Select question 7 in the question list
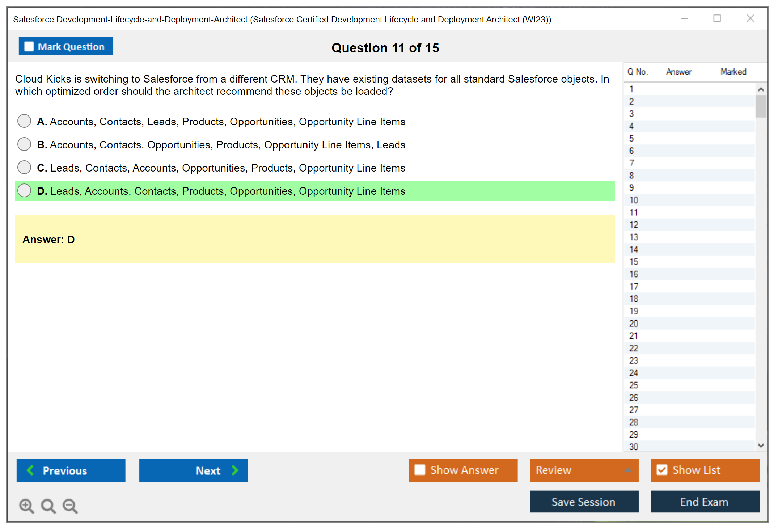Image resolution: width=778 pixels, height=532 pixels. 632,163
